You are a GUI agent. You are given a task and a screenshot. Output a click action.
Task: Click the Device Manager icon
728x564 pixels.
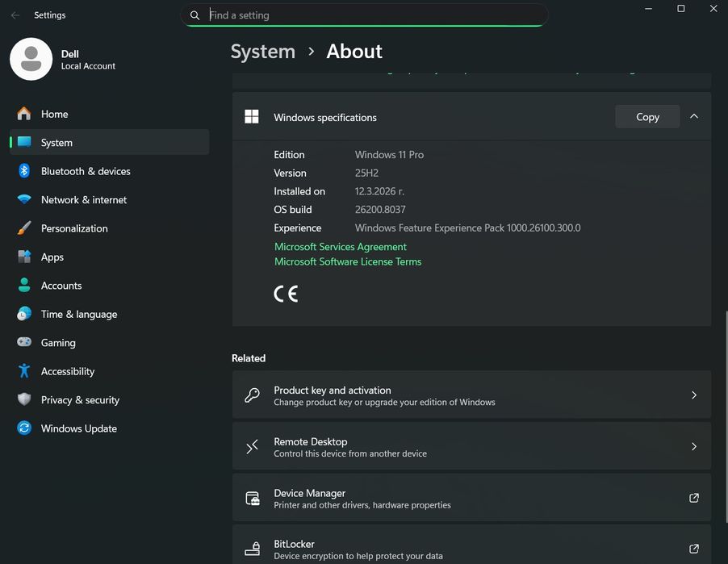pos(253,498)
